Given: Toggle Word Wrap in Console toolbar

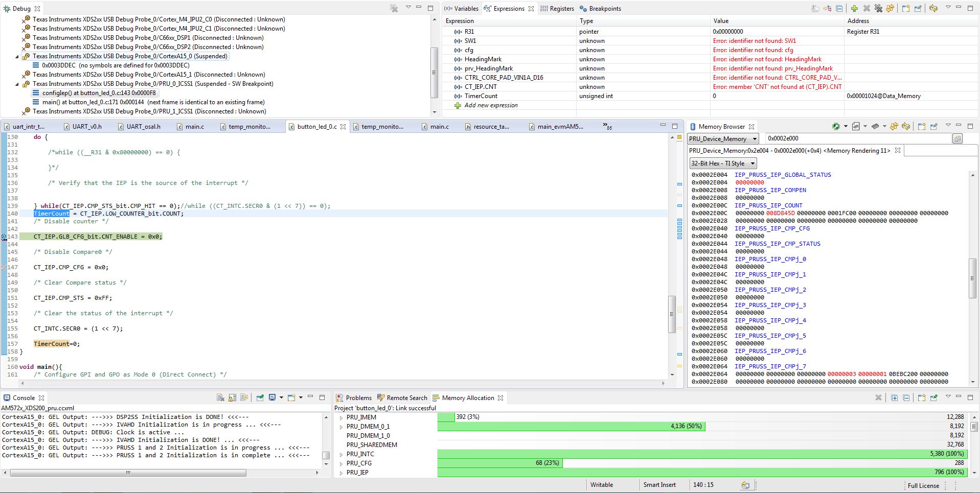Looking at the screenshot, I should pos(244,397).
